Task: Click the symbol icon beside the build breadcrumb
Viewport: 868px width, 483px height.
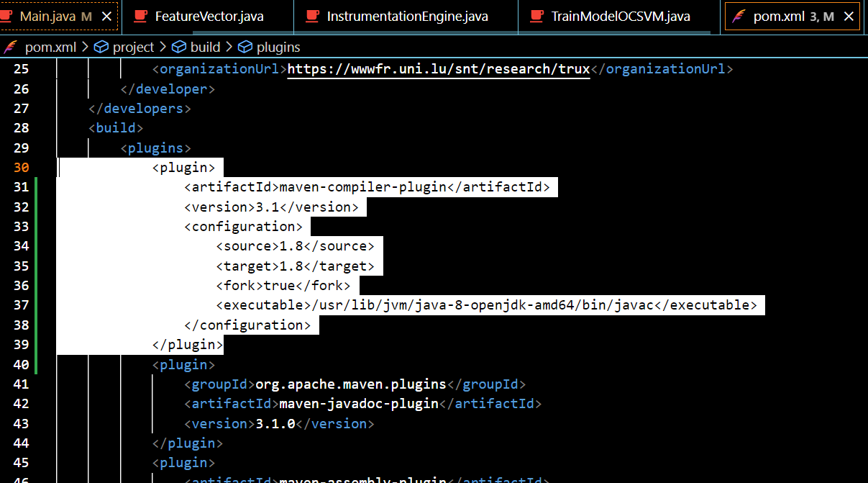Action: pos(178,47)
